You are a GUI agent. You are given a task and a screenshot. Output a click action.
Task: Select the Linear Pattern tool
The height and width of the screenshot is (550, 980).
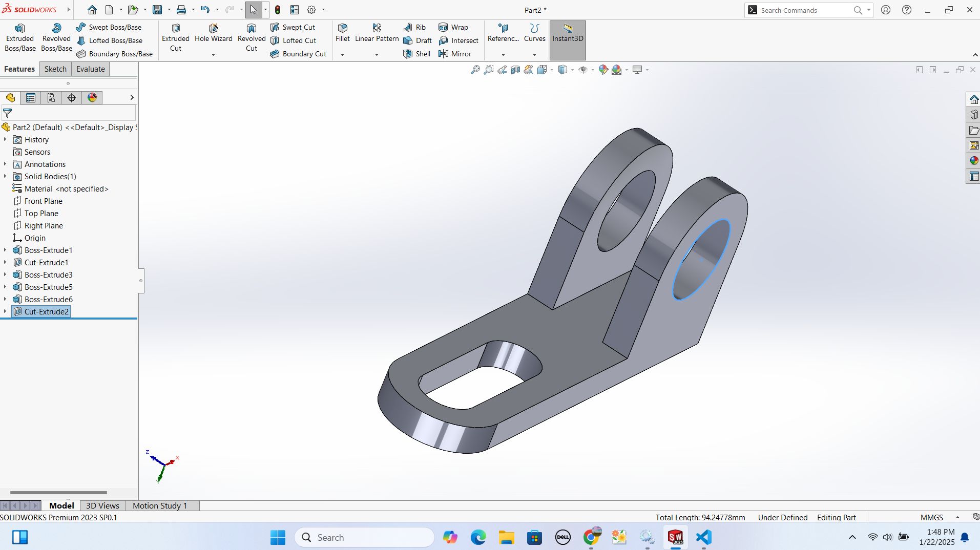(x=377, y=34)
